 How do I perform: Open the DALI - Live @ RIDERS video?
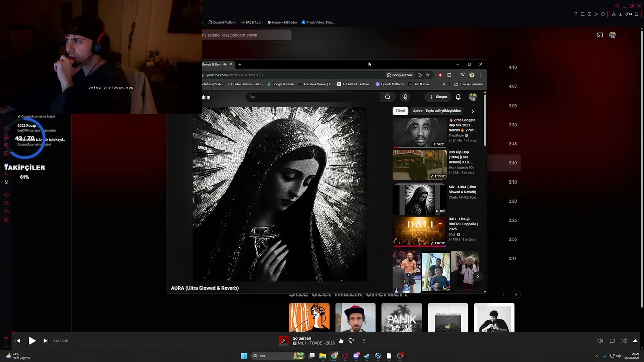[436, 232]
